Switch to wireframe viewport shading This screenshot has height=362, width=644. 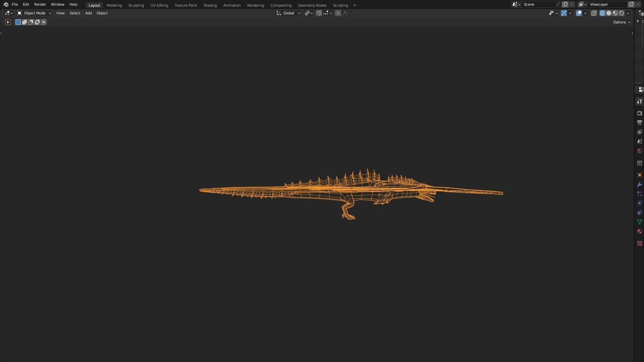[x=602, y=13]
